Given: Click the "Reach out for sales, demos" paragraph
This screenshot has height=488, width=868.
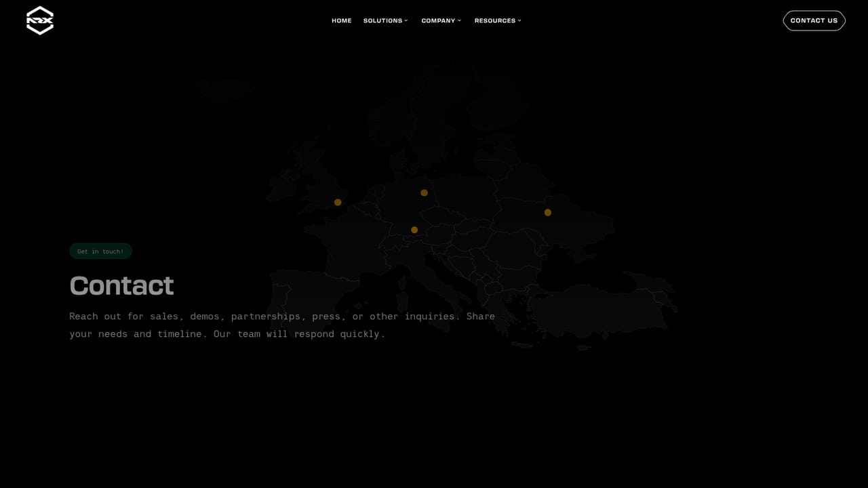Looking at the screenshot, I should [x=282, y=325].
